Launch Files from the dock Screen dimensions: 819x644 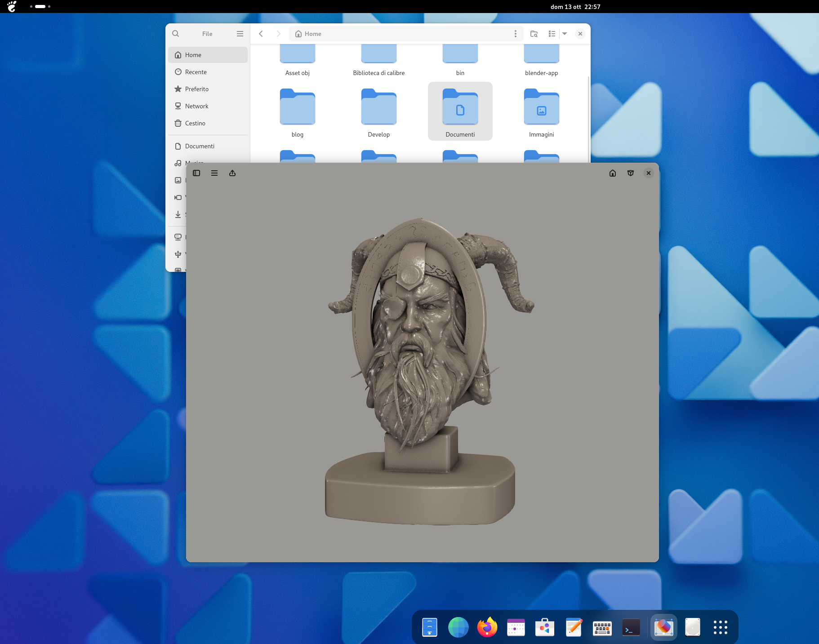tap(430, 627)
